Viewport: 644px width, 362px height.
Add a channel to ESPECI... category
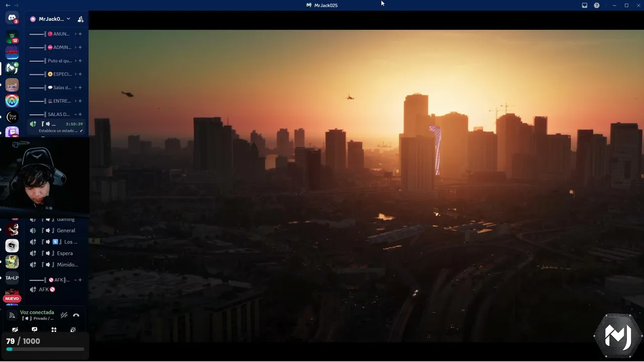(x=80, y=74)
